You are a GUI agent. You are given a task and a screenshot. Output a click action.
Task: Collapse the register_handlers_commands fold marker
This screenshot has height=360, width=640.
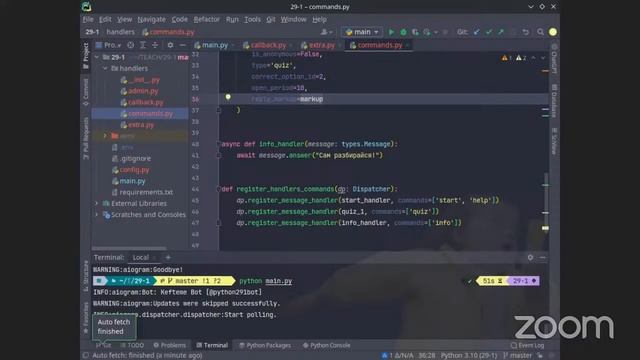tap(218, 189)
